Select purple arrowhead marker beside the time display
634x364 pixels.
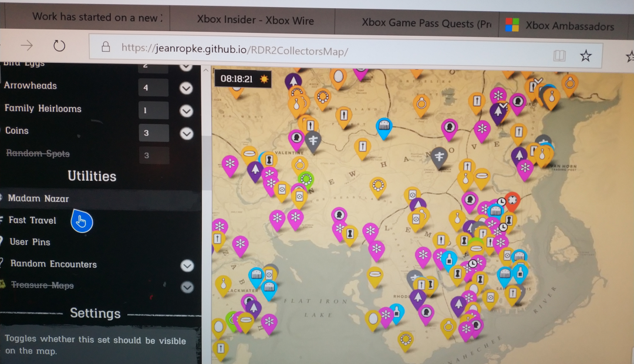tap(293, 81)
